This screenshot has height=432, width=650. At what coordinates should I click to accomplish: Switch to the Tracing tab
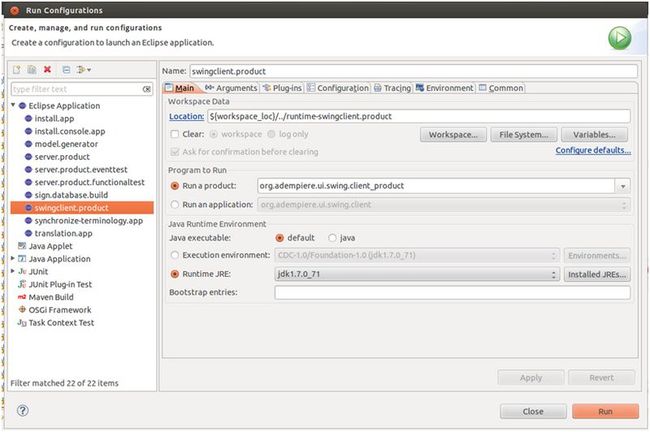click(x=392, y=88)
